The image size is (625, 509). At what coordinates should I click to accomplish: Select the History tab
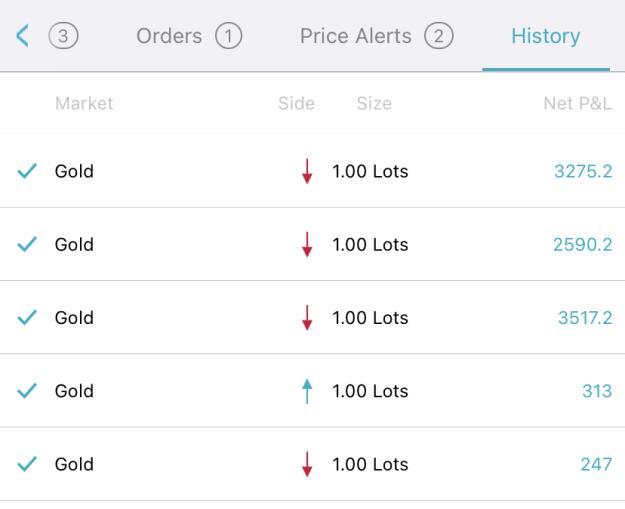click(546, 36)
